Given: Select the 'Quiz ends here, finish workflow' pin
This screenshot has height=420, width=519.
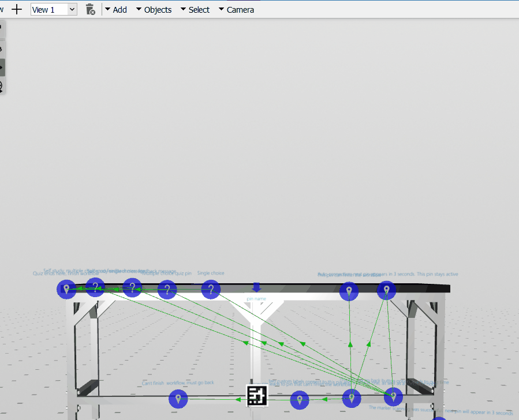Looking at the screenshot, I should pyautogui.click(x=66, y=290).
